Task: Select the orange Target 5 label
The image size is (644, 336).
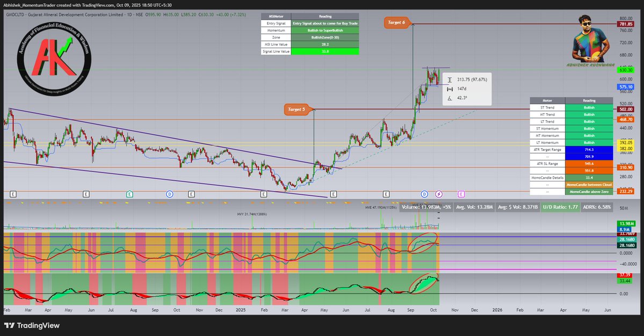Action: 296,109
